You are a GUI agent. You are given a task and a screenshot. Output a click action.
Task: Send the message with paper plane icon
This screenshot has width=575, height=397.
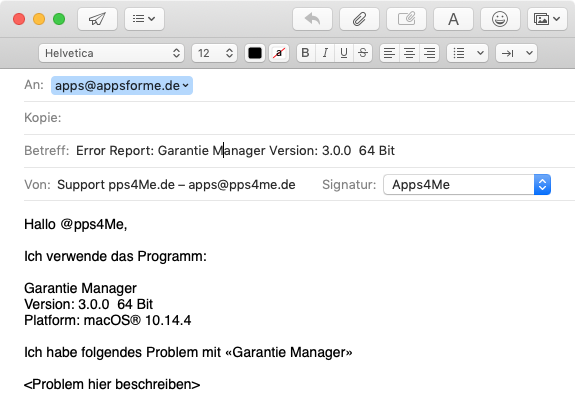(x=98, y=19)
